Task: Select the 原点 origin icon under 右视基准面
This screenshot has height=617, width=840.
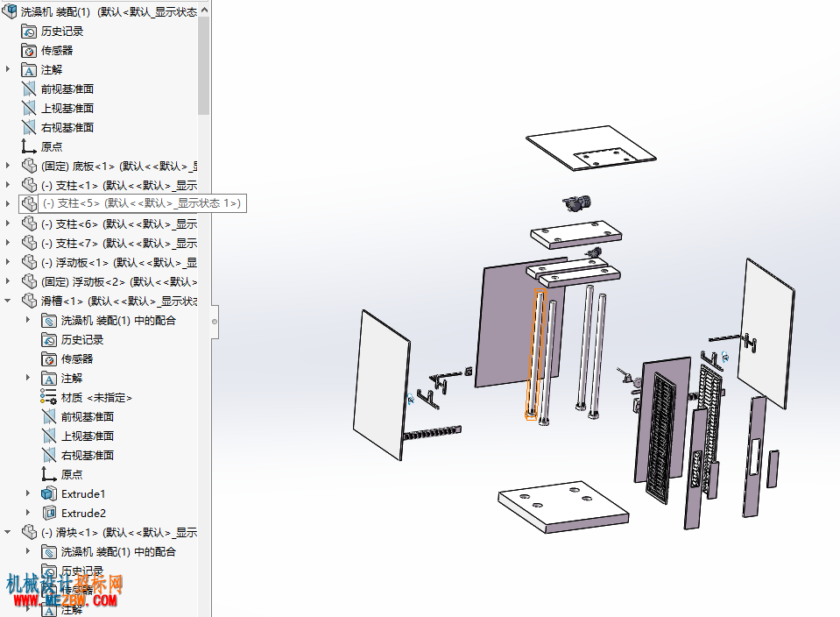Action: pos(29,146)
